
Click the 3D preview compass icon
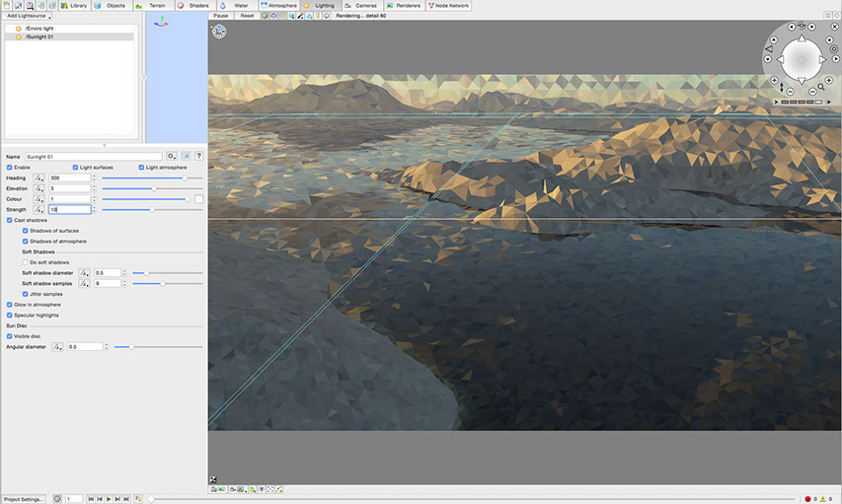pos(218,32)
